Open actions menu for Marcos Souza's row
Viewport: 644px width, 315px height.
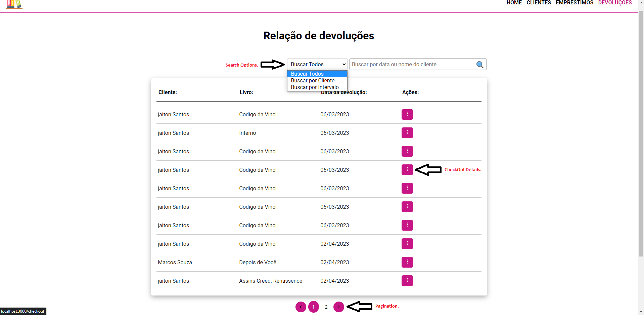(407, 262)
